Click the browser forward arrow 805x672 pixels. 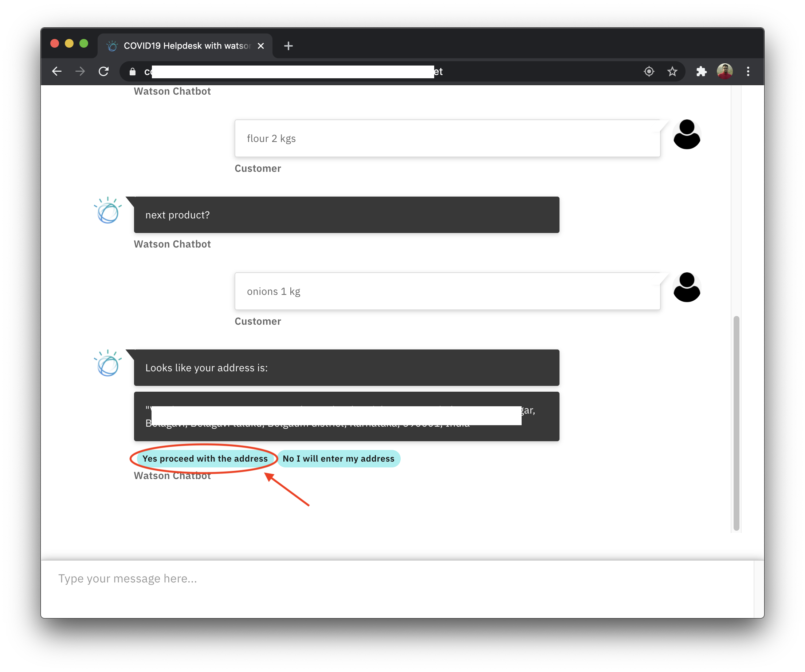[x=80, y=71]
